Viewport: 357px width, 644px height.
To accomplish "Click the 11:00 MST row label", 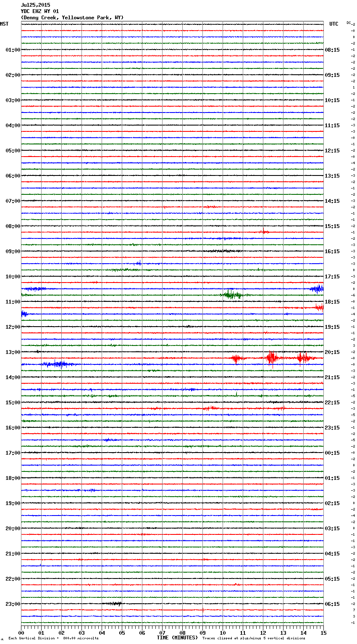I will tap(13, 302).
